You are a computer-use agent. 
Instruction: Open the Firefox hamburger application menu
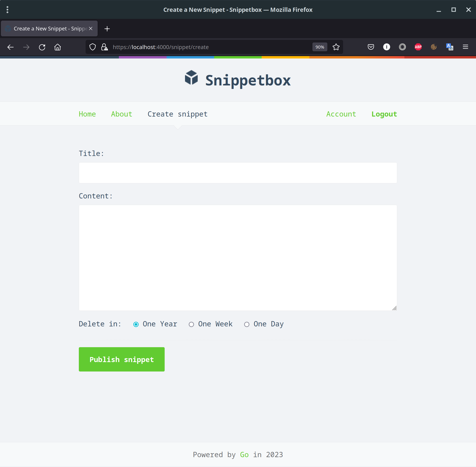click(x=465, y=47)
